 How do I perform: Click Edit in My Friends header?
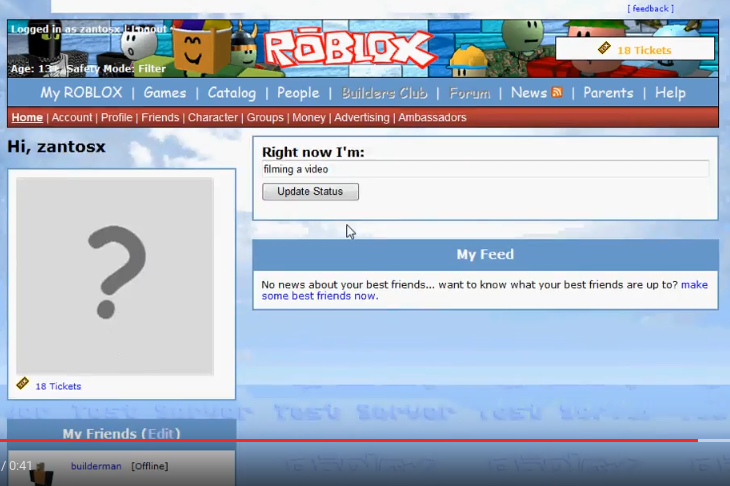[x=161, y=433]
